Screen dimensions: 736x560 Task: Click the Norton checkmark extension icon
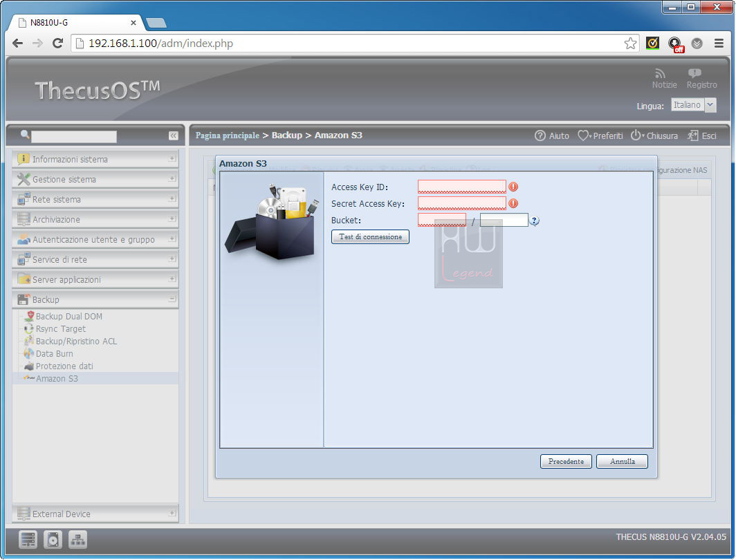(x=652, y=44)
